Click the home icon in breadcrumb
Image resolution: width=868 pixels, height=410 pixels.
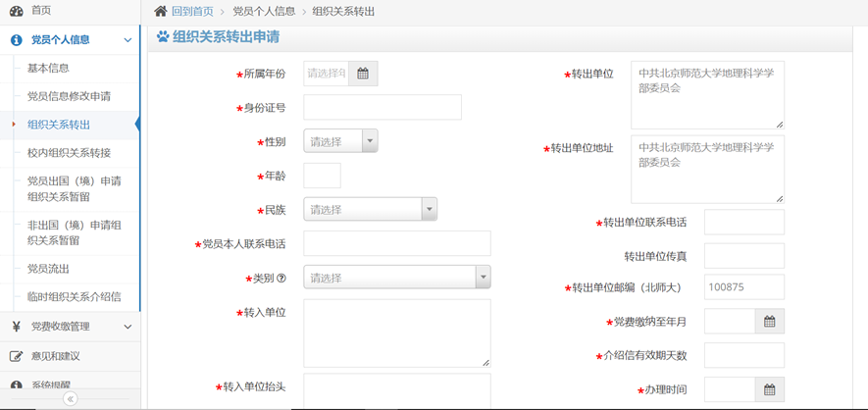[x=161, y=11]
